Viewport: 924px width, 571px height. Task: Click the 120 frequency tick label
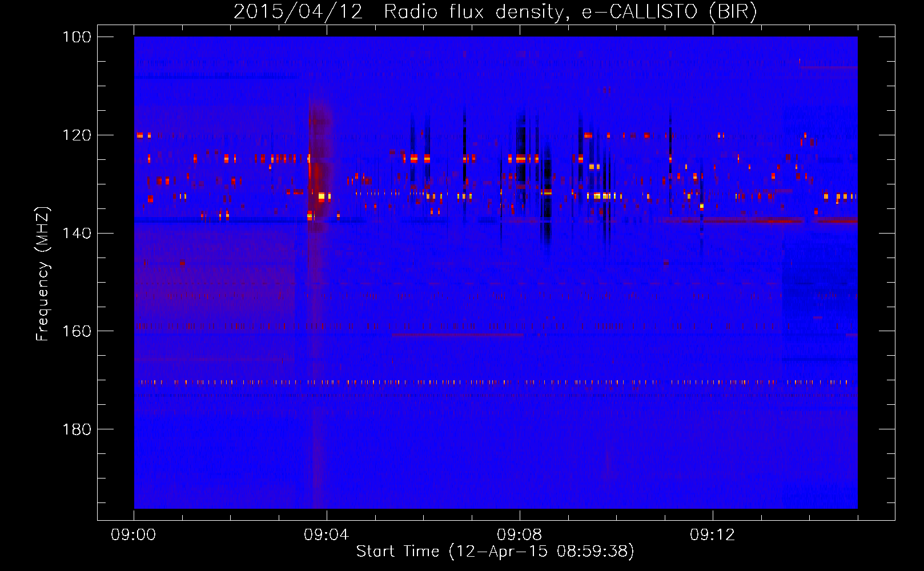[x=77, y=135]
